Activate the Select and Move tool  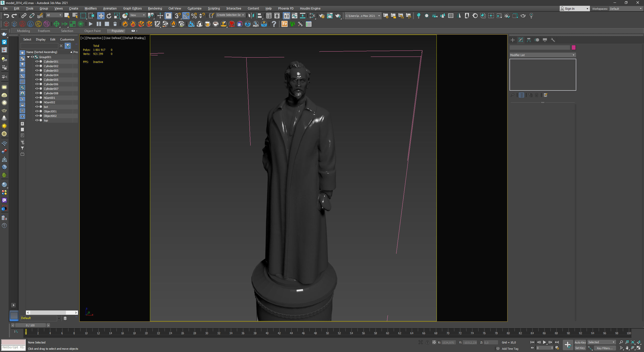click(101, 16)
